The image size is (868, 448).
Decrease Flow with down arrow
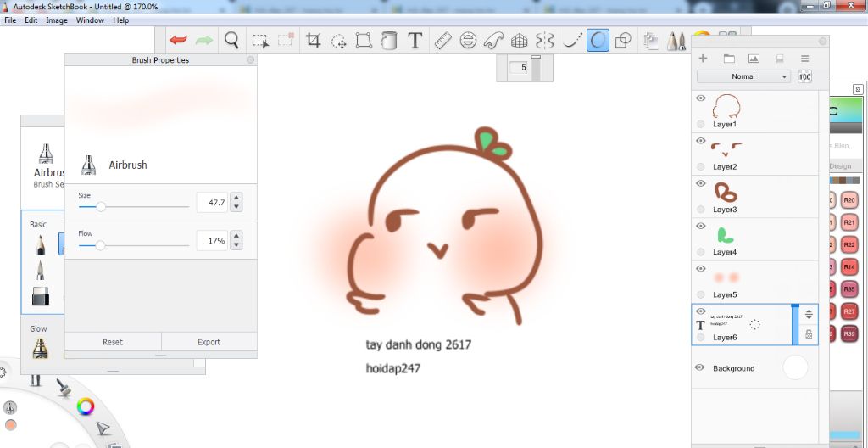[236, 245]
